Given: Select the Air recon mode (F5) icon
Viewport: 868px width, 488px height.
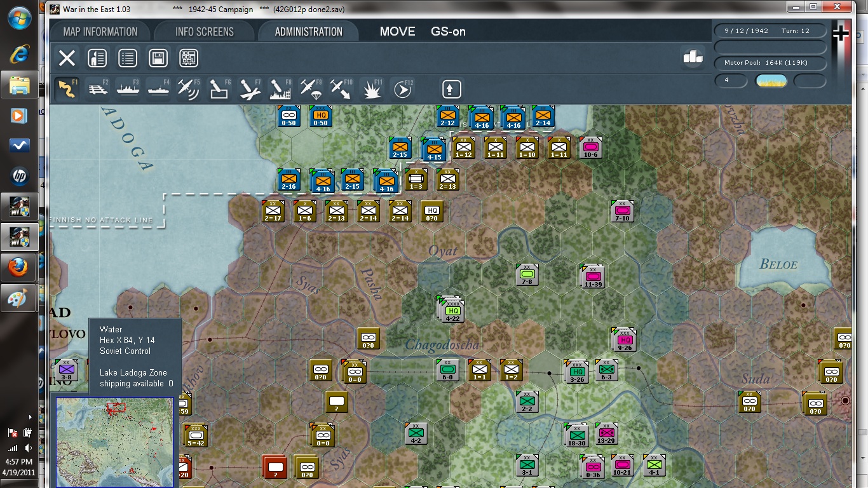Looking at the screenshot, I should pyautogui.click(x=189, y=89).
